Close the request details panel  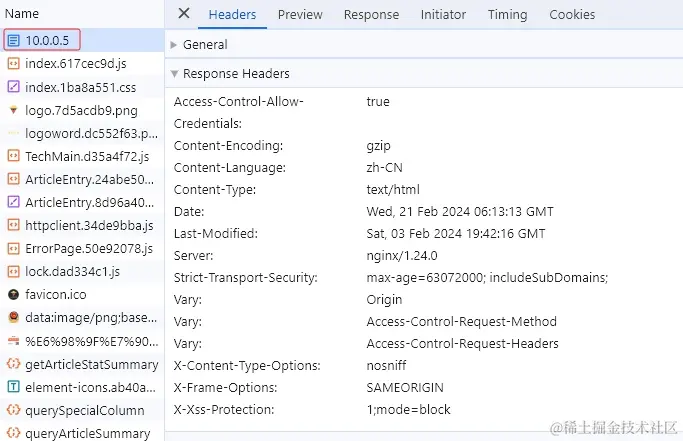[183, 14]
